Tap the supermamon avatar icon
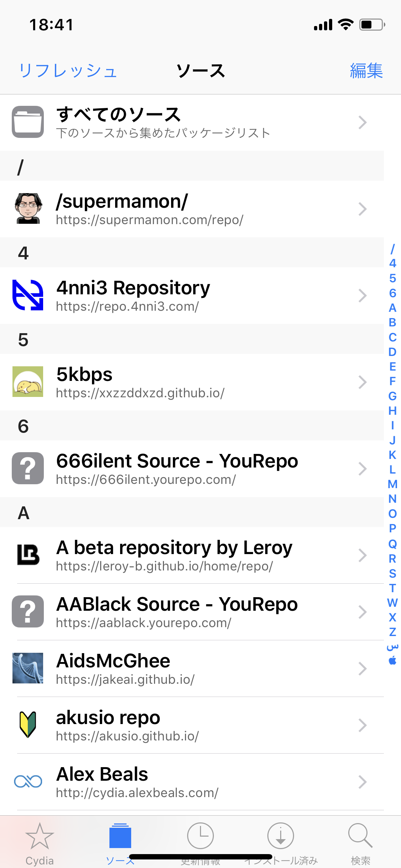The image size is (401, 868). pos(28,208)
